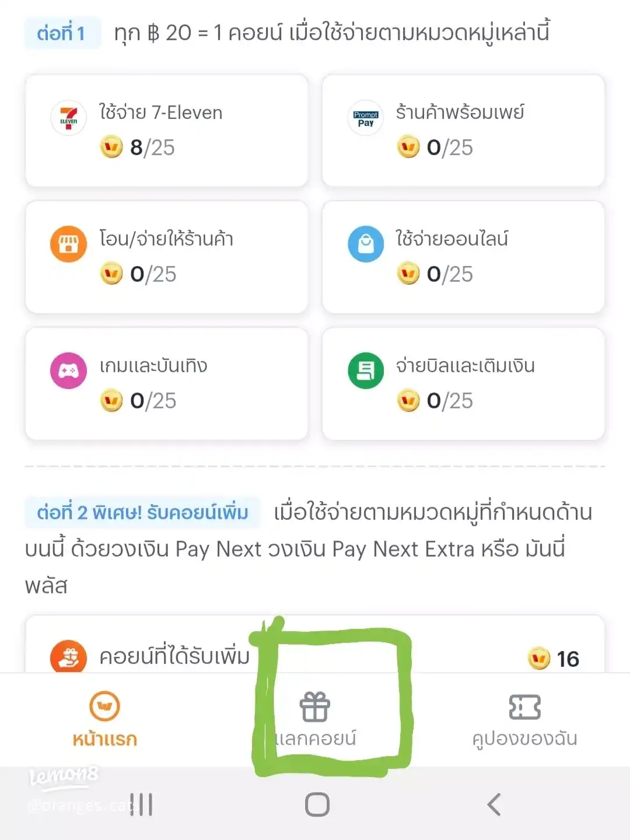The image size is (630, 840).
Task: Tap the 16 coin balance
Action: (554, 659)
